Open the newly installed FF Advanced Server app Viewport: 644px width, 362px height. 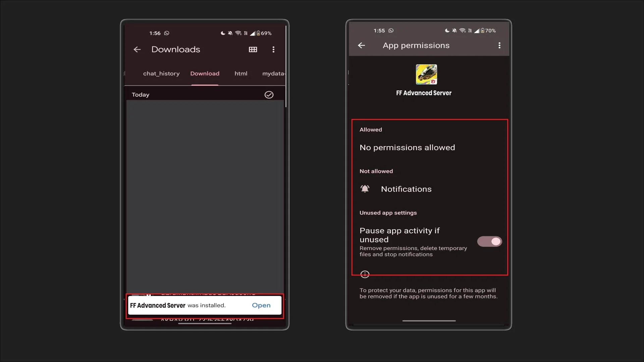point(261,305)
